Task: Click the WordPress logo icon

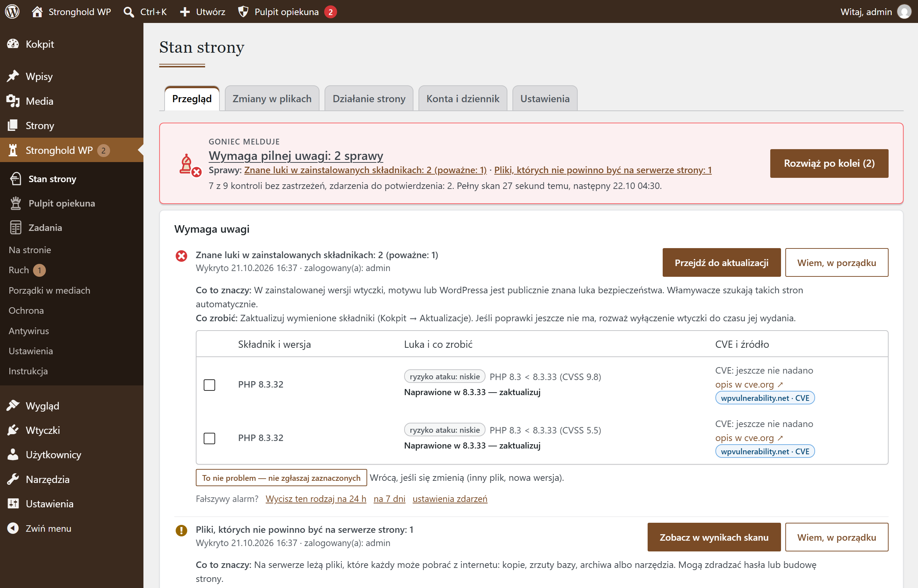Action: (x=12, y=11)
